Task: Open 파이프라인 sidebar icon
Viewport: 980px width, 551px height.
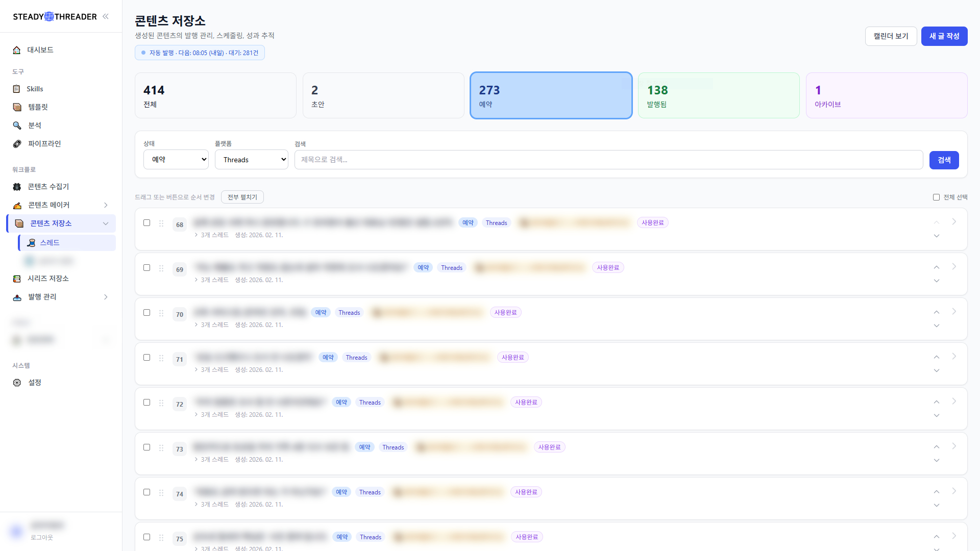Action: tap(17, 144)
